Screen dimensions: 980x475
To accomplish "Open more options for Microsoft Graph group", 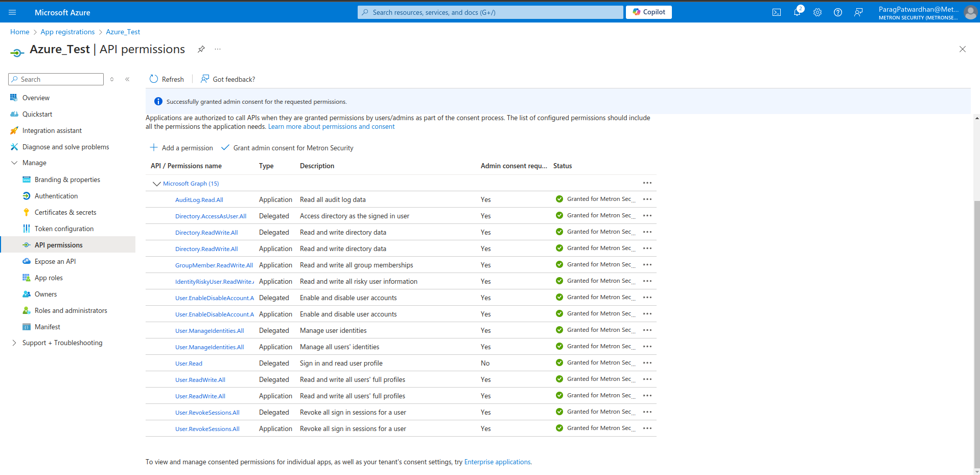I will (647, 183).
